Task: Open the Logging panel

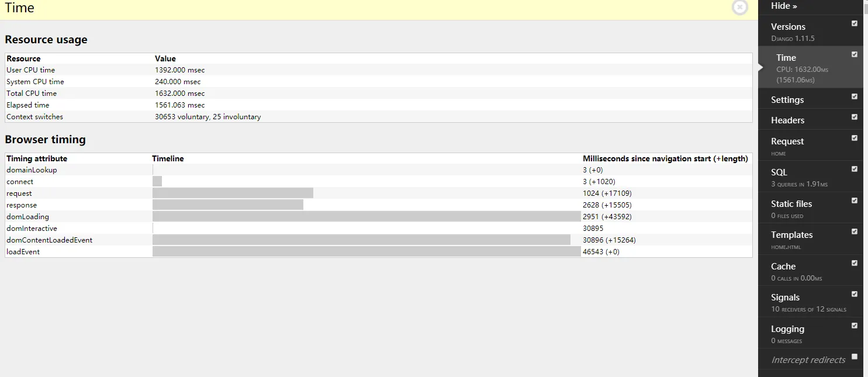Action: pyautogui.click(x=787, y=329)
